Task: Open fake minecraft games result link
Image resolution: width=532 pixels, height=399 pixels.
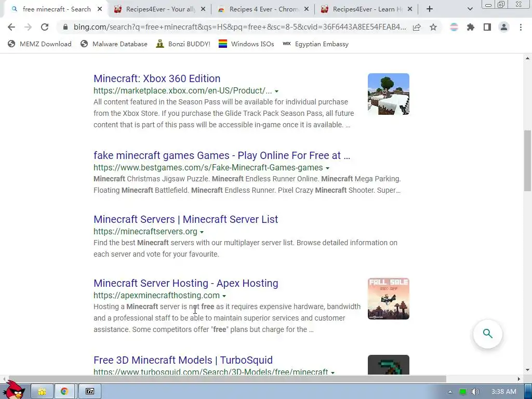Action: pos(221,155)
